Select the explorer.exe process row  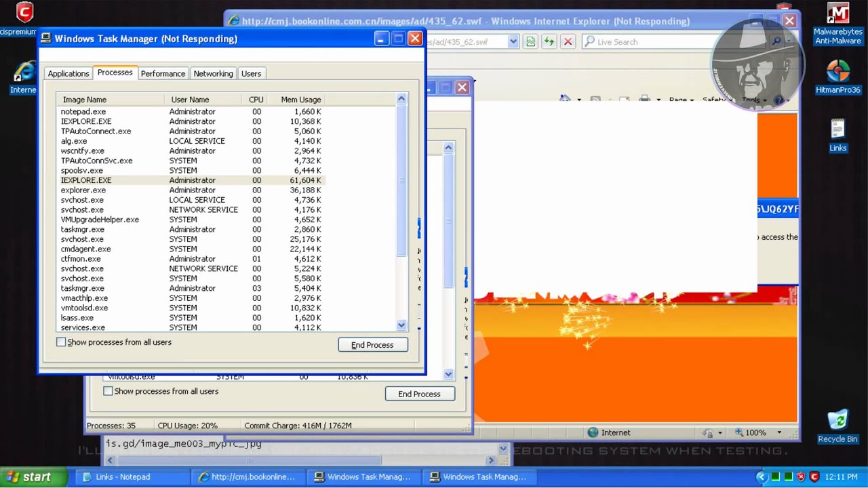[x=191, y=190]
